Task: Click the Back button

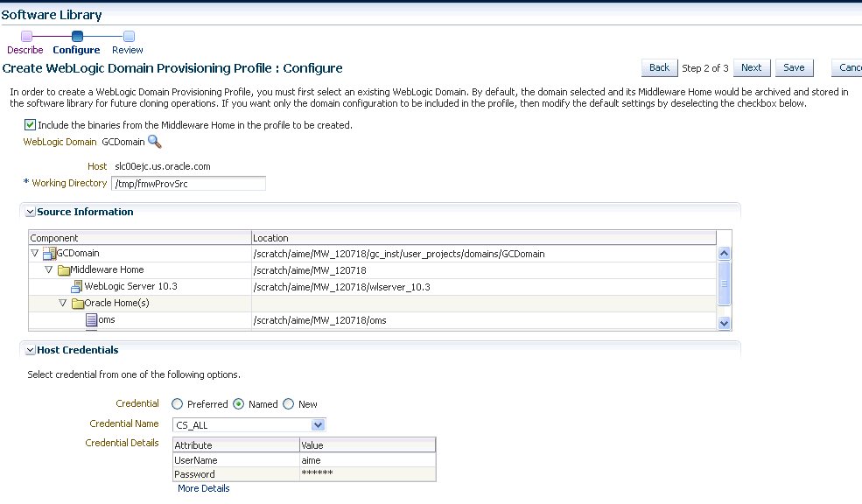Action: pos(659,67)
